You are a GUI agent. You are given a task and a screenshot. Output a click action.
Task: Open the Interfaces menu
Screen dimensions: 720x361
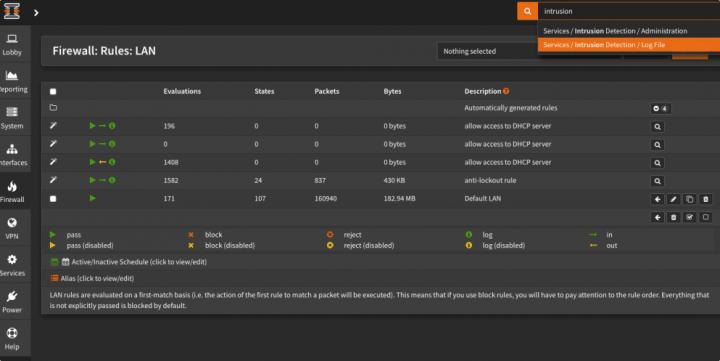click(x=12, y=155)
